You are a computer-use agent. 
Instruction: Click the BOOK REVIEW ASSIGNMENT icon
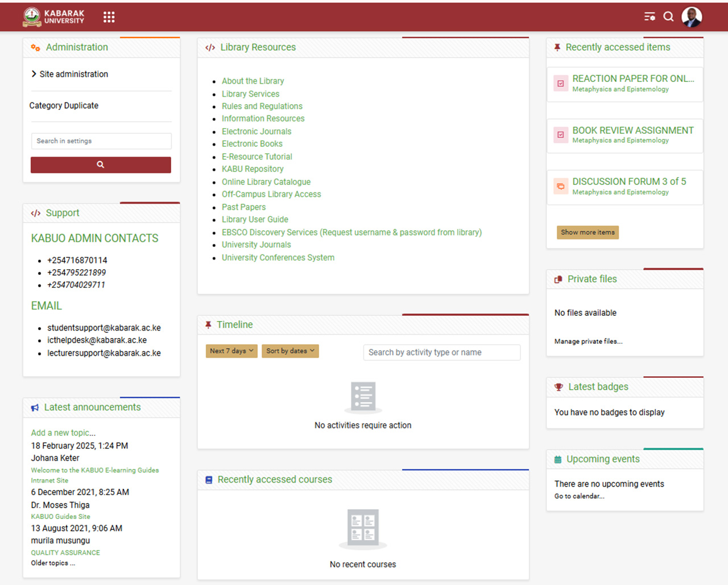[561, 135]
